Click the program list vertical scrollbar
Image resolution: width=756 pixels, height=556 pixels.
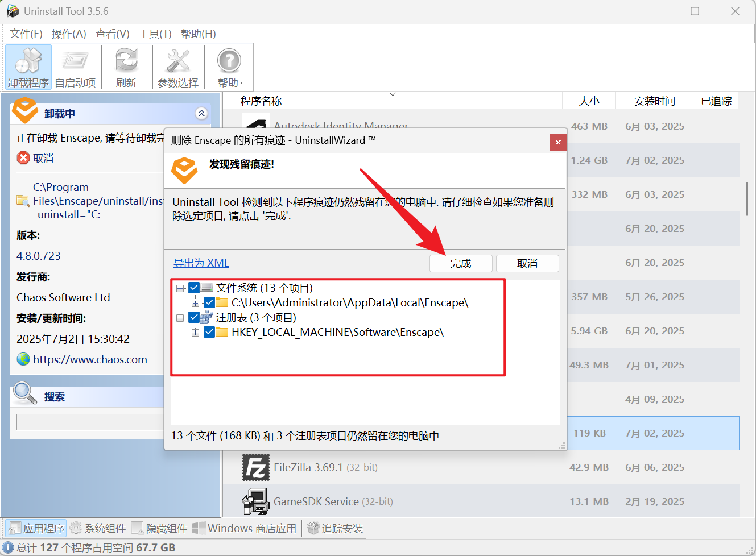[747, 199]
